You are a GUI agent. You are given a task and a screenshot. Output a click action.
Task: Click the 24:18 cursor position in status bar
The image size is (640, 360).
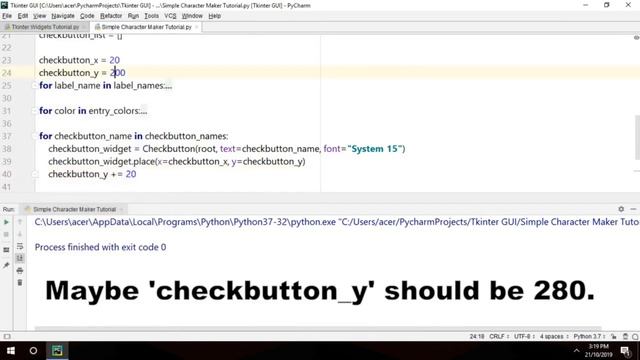(x=477, y=336)
